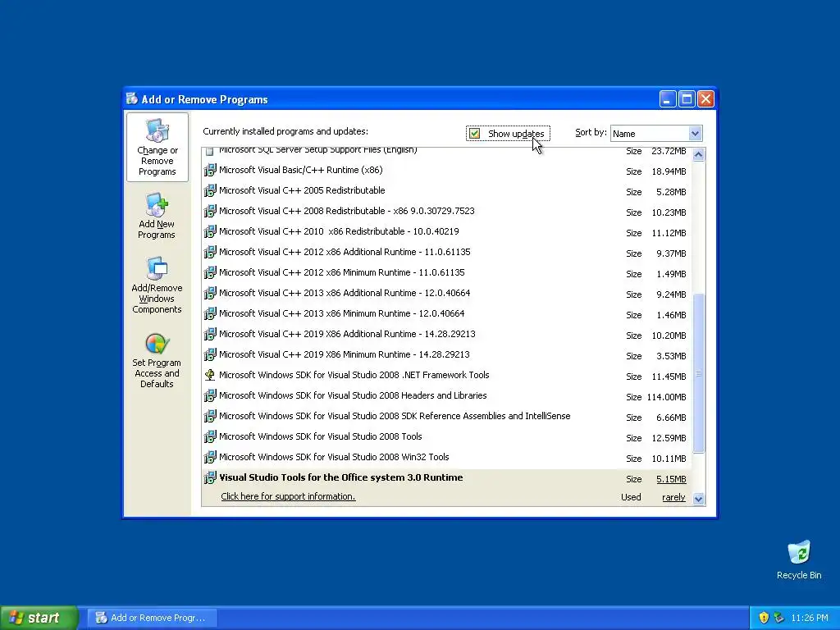Click the security shield tray icon
Screen dimensions: 840x630
[764, 618]
